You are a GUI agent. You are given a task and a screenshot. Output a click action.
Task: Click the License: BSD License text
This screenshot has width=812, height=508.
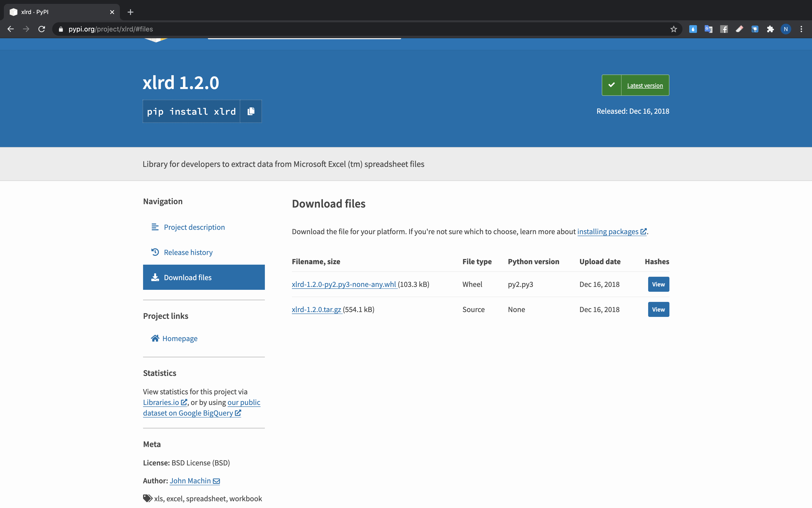(x=187, y=463)
